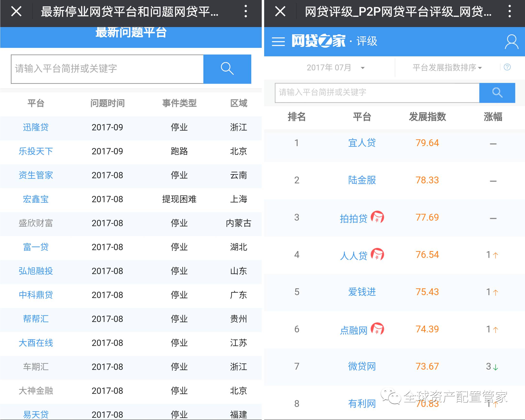Image resolution: width=525 pixels, height=420 pixels.
Task: Click the 内蒙古 region cell
Action: [239, 223]
